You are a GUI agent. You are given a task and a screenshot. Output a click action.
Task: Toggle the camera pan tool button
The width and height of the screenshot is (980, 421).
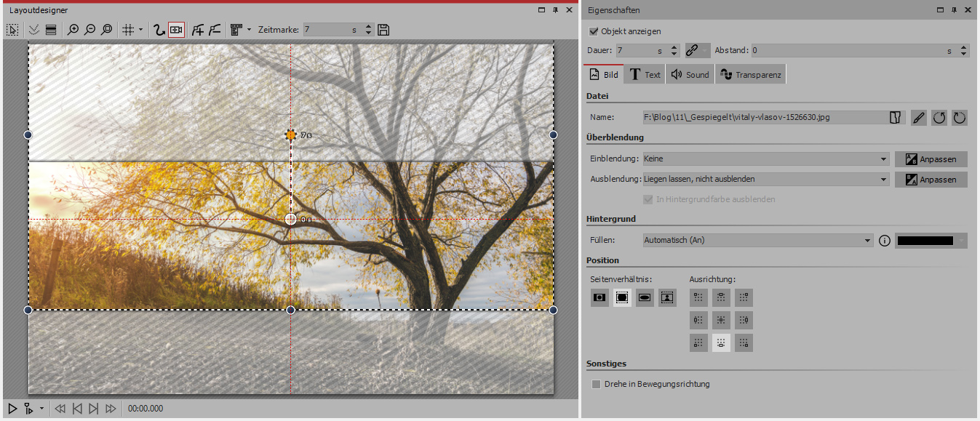click(x=176, y=30)
